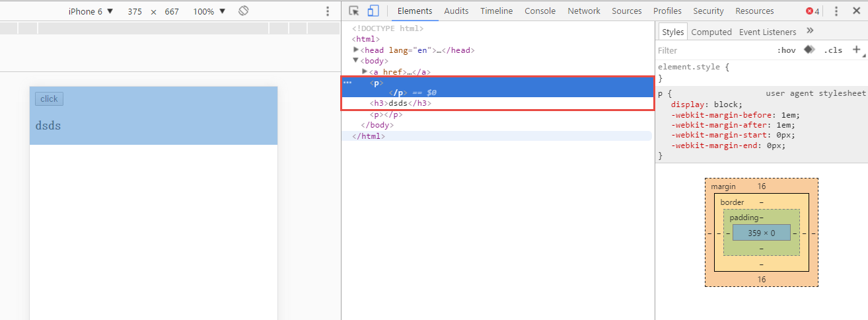The width and height of the screenshot is (868, 320).
Task: Click the 359 × 0 content box
Action: click(x=761, y=233)
